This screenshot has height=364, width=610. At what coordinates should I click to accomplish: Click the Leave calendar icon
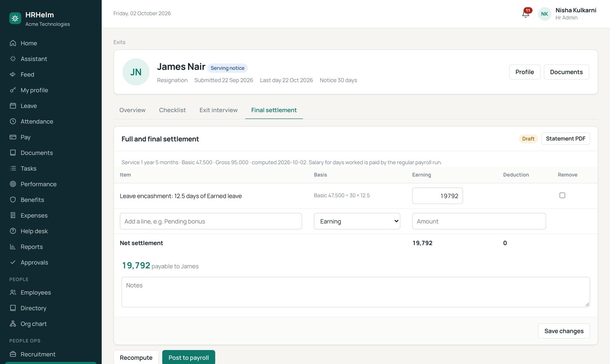click(x=13, y=105)
